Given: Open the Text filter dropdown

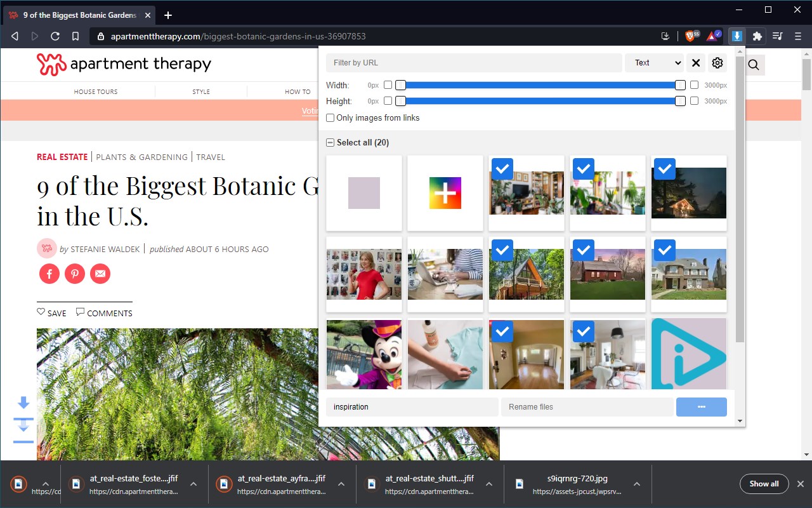Looking at the screenshot, I should (x=654, y=63).
